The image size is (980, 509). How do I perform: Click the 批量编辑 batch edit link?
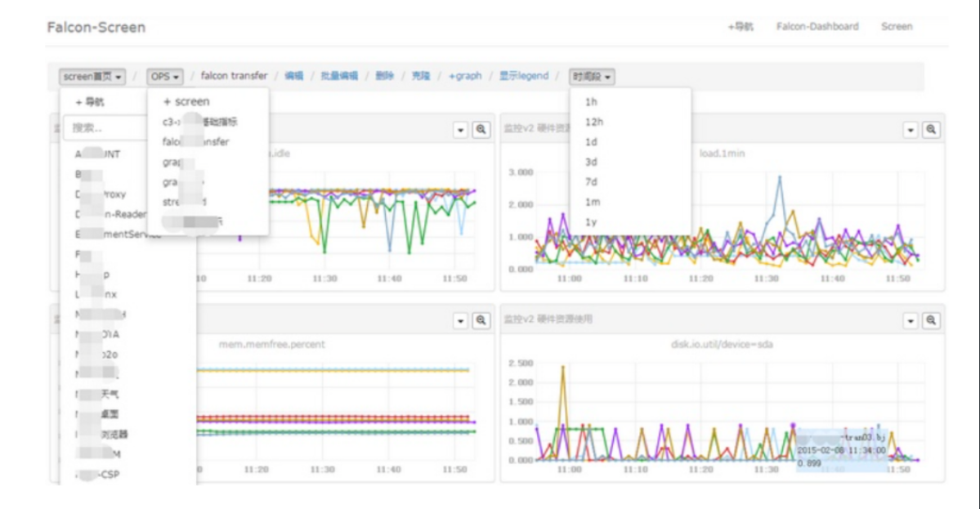[x=339, y=75]
